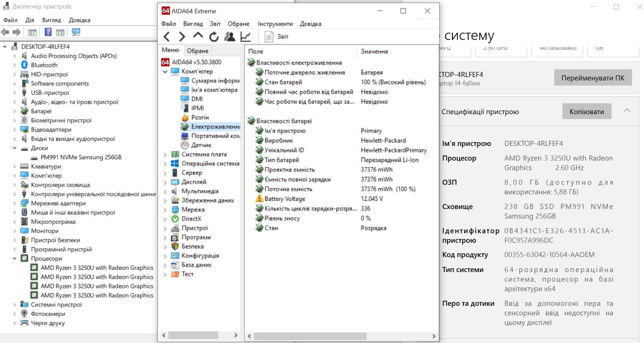644x343 pixels.
Task: Click the Battery Voltage row
Action: pyautogui.click(x=341, y=199)
